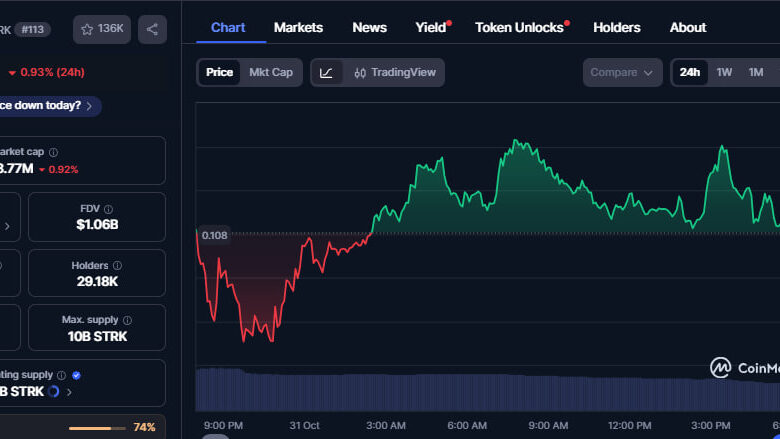Select the line chart icon

[x=327, y=72]
